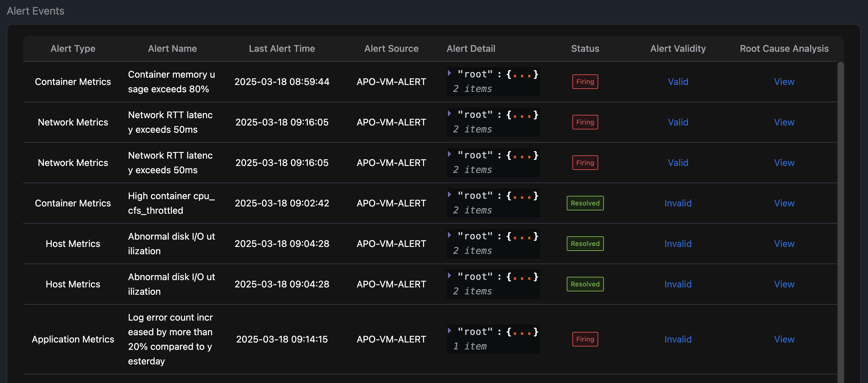Open View link for Log error count alert
Viewport: 868px width, 383px height.
(x=784, y=339)
